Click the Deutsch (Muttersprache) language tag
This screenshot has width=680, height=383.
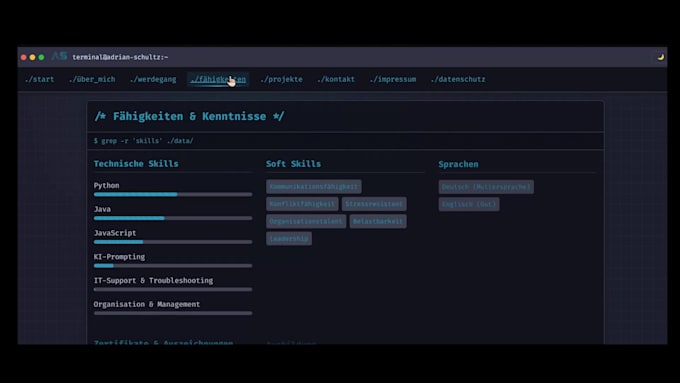click(486, 187)
